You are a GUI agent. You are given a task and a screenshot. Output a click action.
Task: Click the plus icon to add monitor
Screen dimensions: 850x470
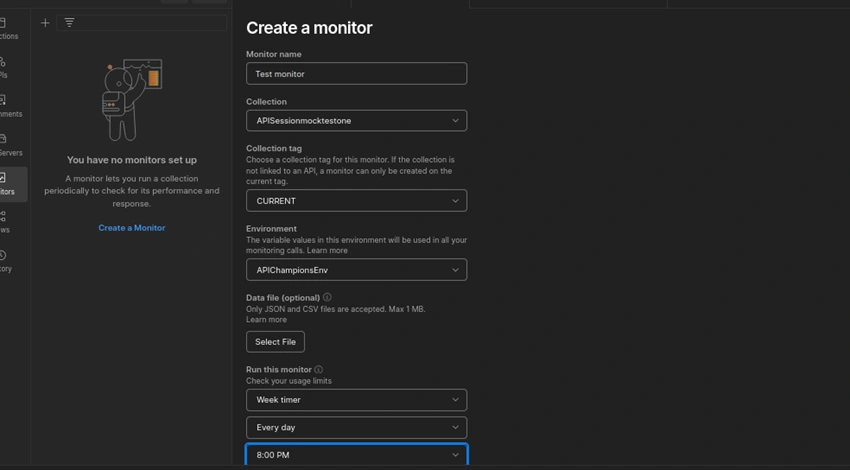45,23
